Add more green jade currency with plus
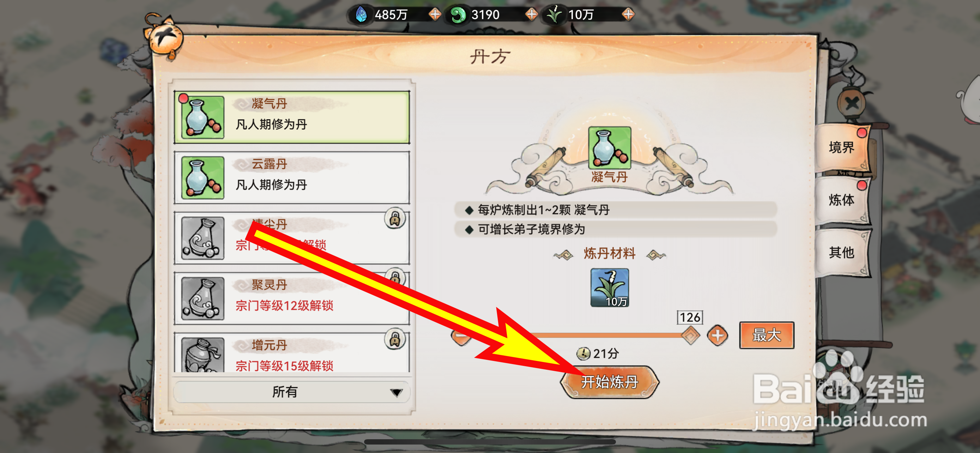The height and width of the screenshot is (453, 980). click(532, 14)
